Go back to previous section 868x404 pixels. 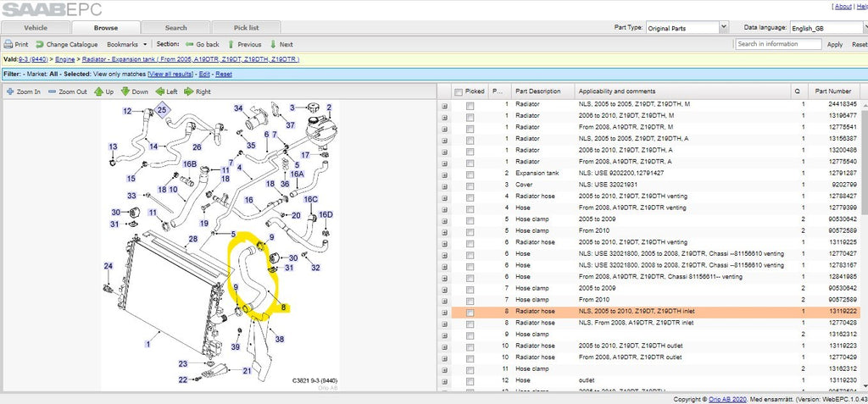(x=203, y=44)
